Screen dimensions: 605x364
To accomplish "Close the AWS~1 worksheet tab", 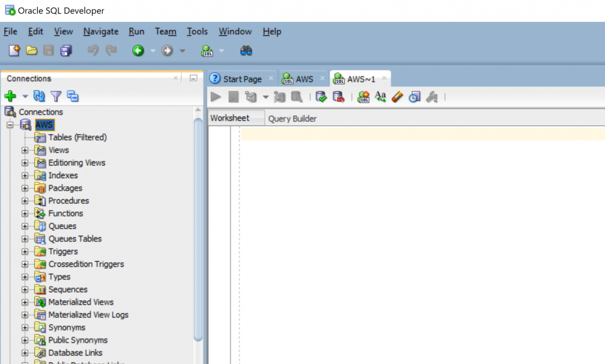I will (x=384, y=78).
